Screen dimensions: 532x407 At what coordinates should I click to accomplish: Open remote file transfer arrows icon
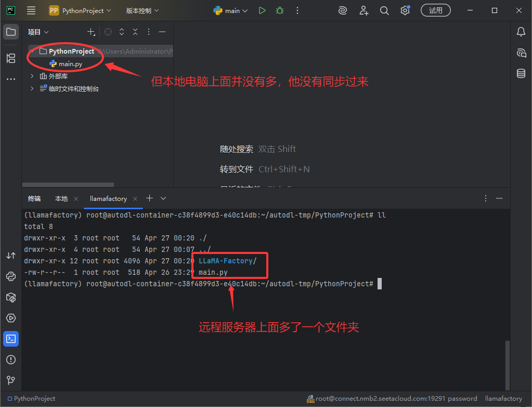(x=11, y=256)
